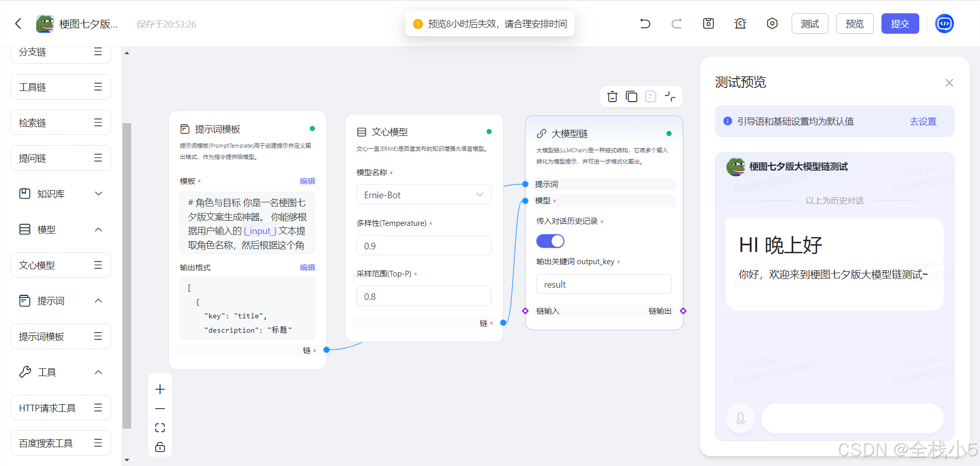The image size is (980, 466).
Task: Toggle the canvas lock icon
Action: (x=160, y=447)
